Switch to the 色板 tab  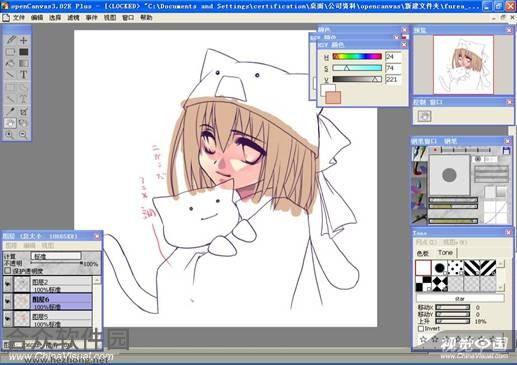[x=423, y=253]
